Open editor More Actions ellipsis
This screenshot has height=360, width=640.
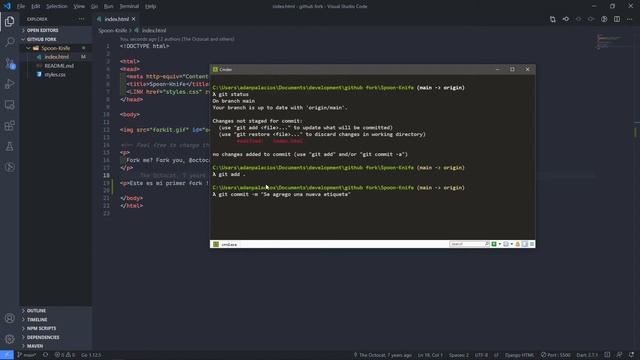(x=629, y=19)
